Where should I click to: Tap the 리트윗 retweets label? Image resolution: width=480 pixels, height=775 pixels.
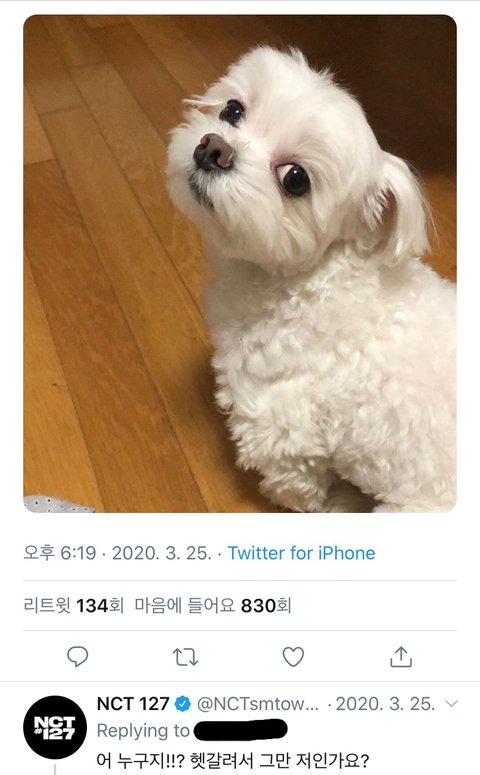(x=47, y=605)
